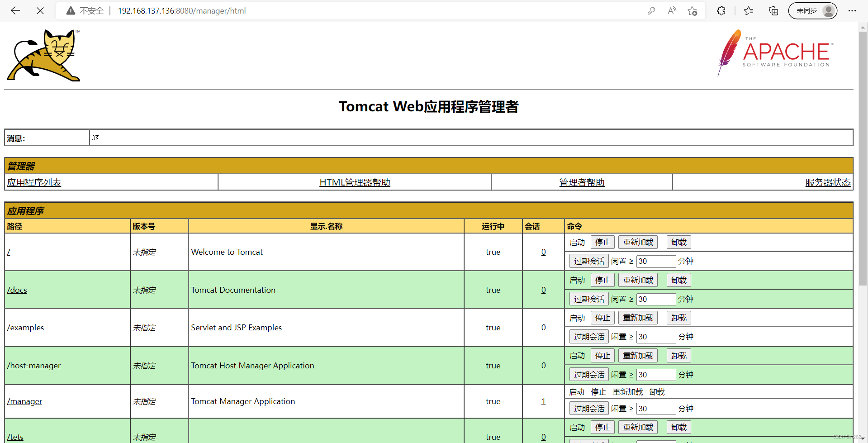Click the idle minutes field for /examples

click(656, 337)
